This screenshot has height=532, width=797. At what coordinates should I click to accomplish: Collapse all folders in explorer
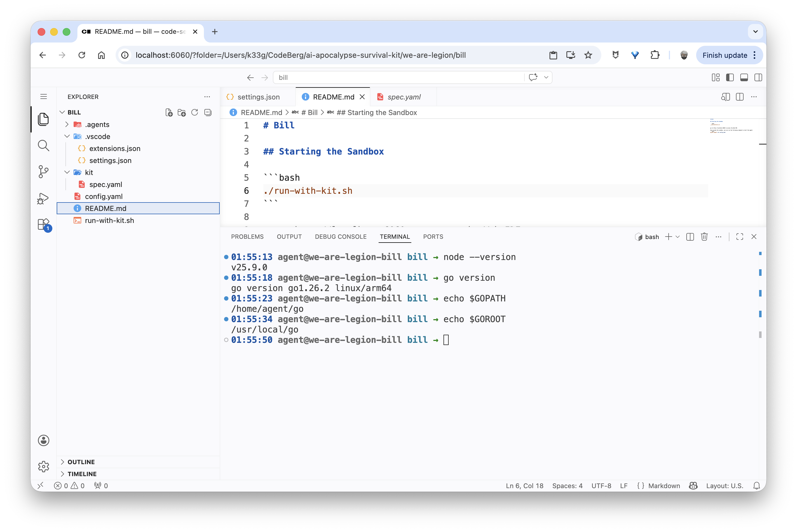[x=208, y=112]
